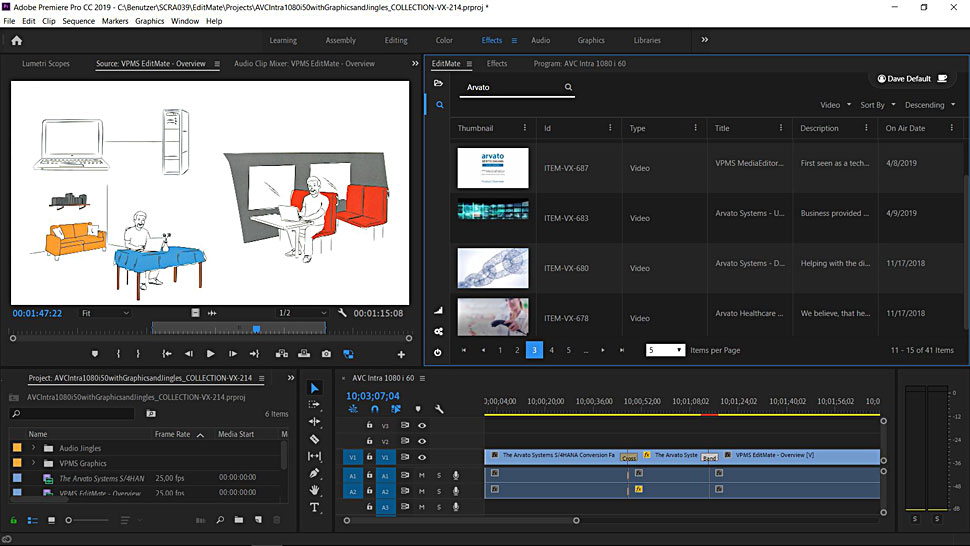Screen dimensions: 970x546
Task: Click the Export Frame camera icon
Action: click(326, 354)
